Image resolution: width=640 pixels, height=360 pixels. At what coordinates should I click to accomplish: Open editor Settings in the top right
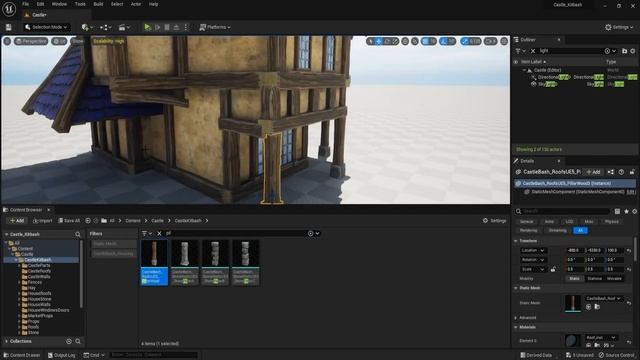click(x=619, y=27)
